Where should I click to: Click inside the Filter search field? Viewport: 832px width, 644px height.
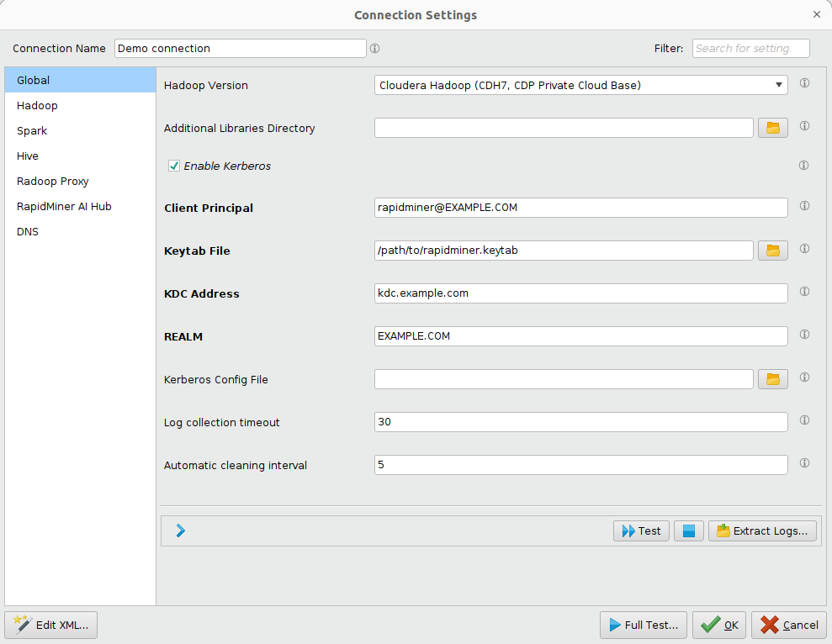click(x=750, y=48)
